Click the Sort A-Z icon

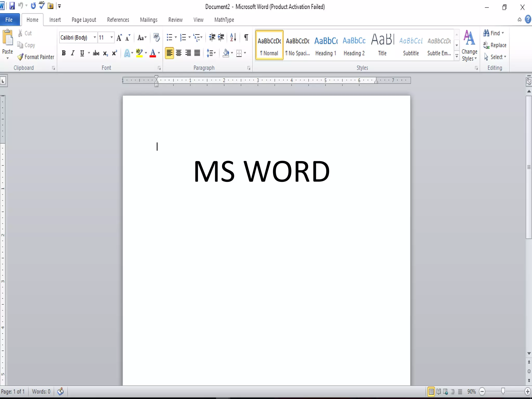pos(233,38)
